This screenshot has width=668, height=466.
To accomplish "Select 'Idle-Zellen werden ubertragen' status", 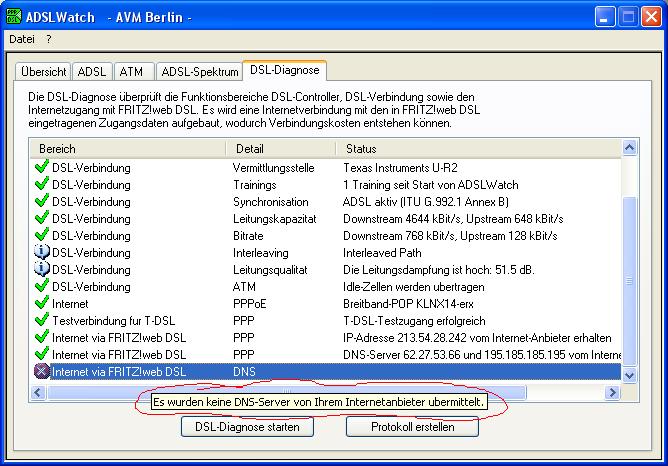I will 414,287.
